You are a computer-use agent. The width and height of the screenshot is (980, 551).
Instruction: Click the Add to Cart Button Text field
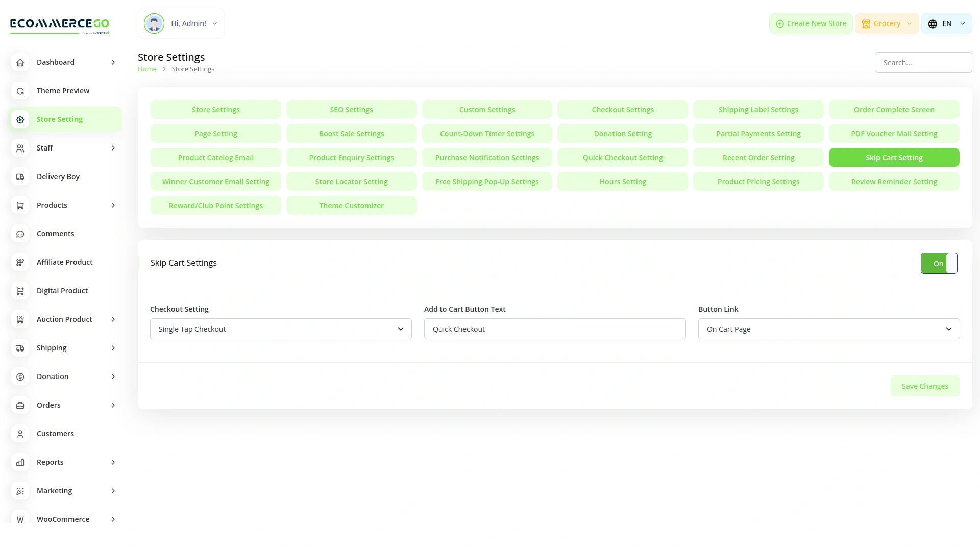point(554,329)
